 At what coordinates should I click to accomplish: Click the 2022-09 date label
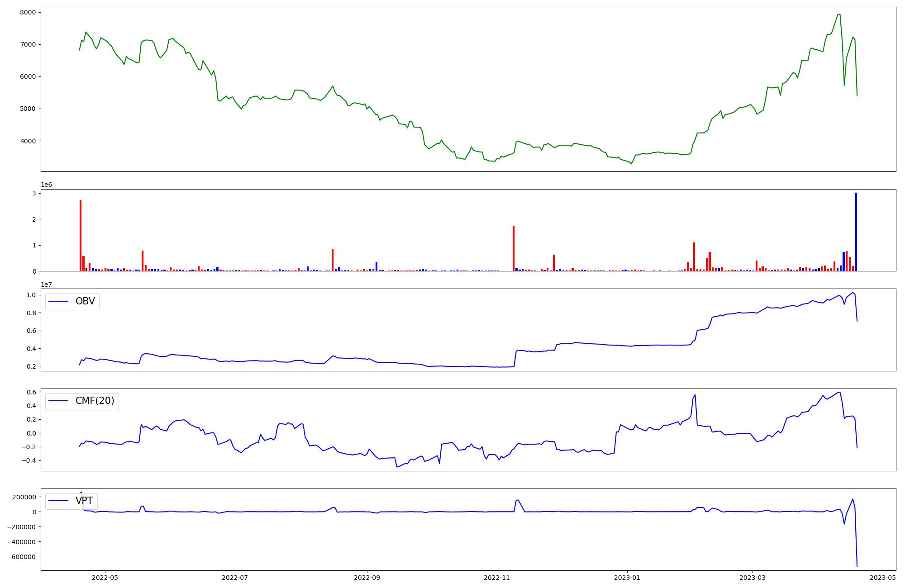(367, 578)
